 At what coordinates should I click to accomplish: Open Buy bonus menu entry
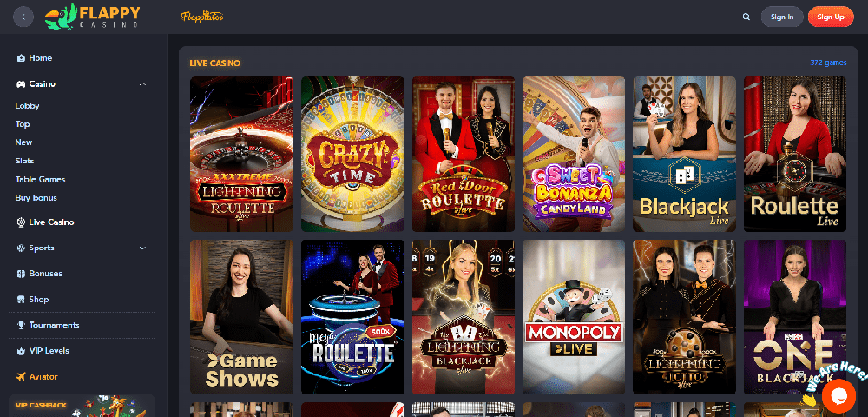tap(36, 198)
